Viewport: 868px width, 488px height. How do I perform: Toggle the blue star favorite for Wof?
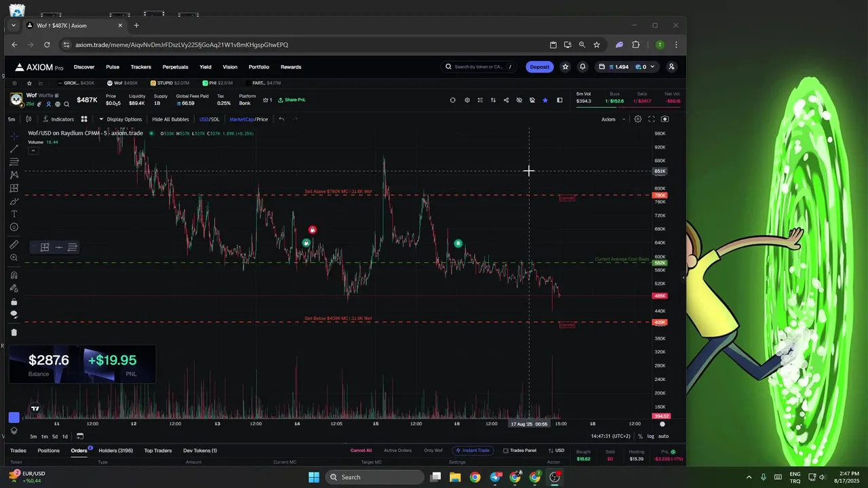[545, 100]
